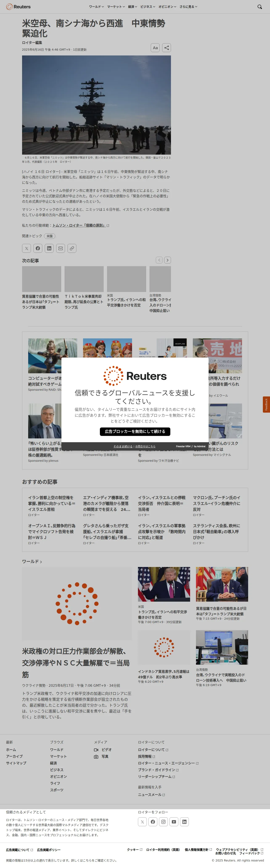Go to アーカイブ in footer

pos(15,756)
